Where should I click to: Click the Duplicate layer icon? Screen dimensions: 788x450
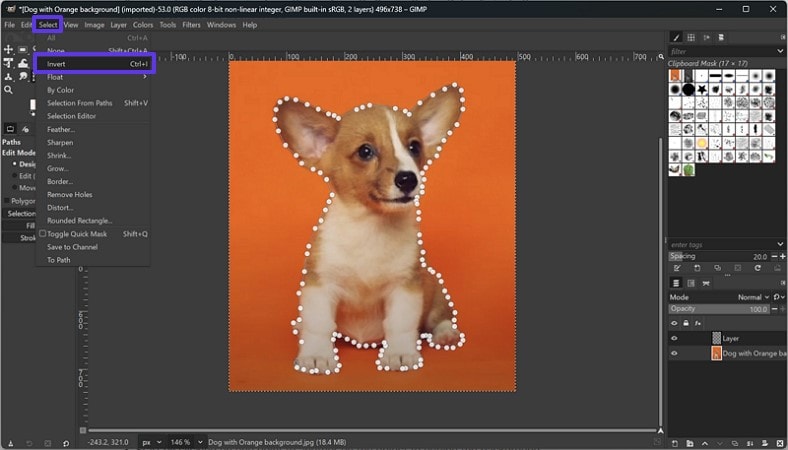[x=735, y=443]
